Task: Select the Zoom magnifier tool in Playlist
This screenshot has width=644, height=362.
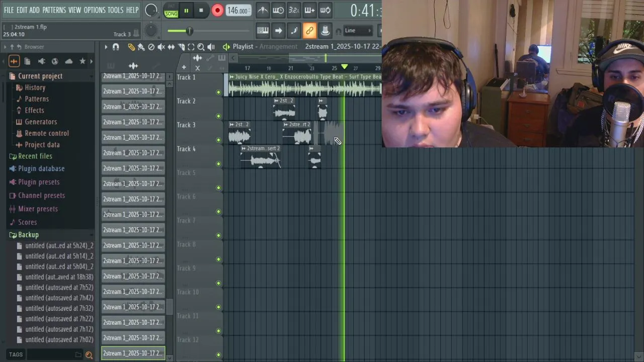Action: pos(201,47)
